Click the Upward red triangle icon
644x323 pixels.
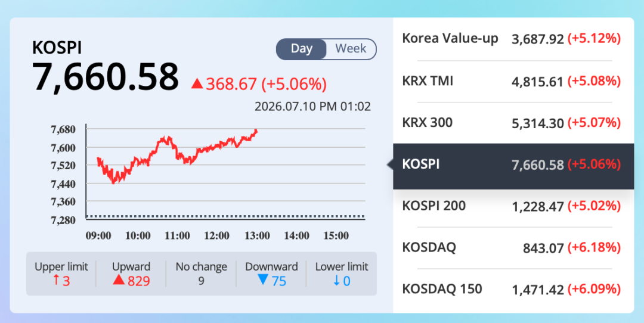click(x=118, y=280)
